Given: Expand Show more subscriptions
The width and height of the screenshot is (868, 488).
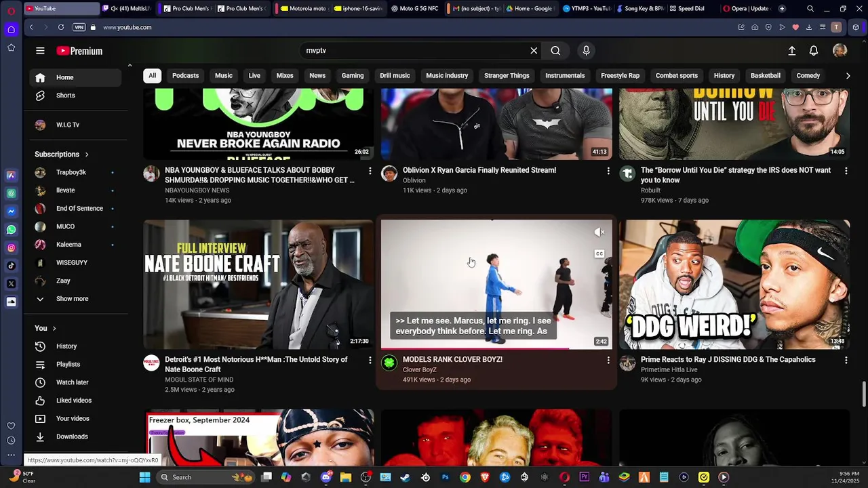Looking at the screenshot, I should coord(75,299).
